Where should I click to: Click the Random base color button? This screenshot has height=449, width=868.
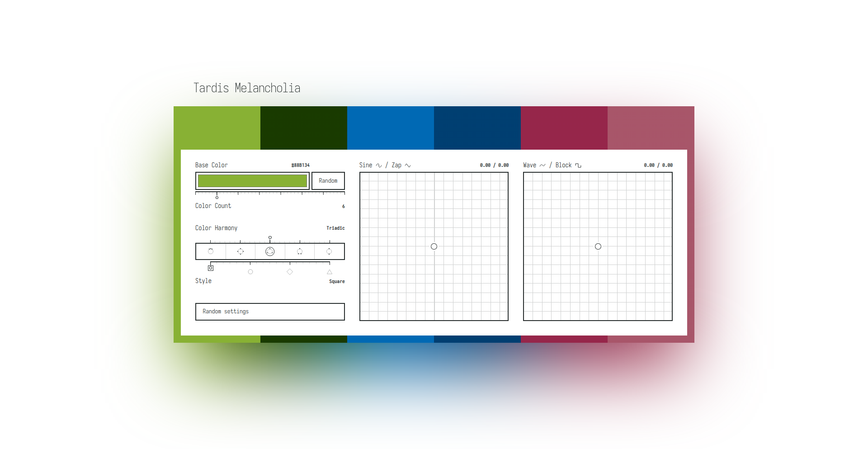(328, 181)
